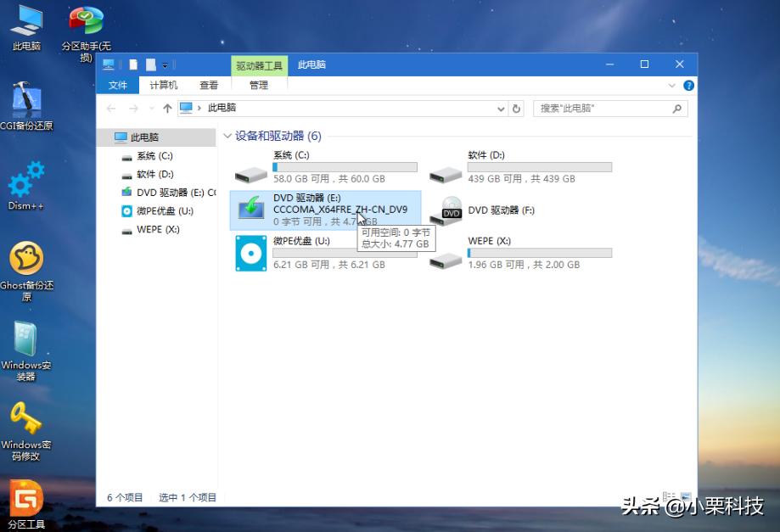This screenshot has width=780, height=532.
Task: Click the help question mark button
Action: pos(689,85)
